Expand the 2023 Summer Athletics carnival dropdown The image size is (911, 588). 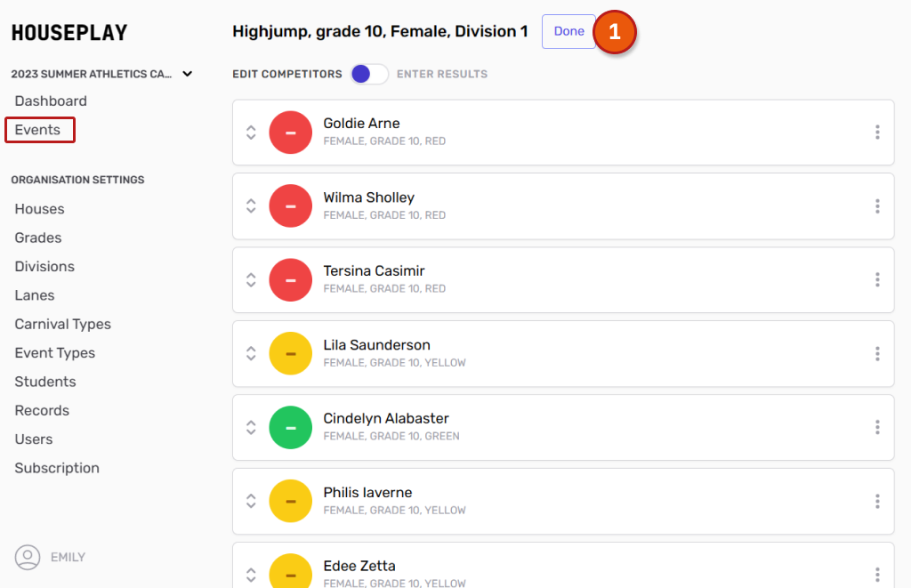click(x=187, y=74)
